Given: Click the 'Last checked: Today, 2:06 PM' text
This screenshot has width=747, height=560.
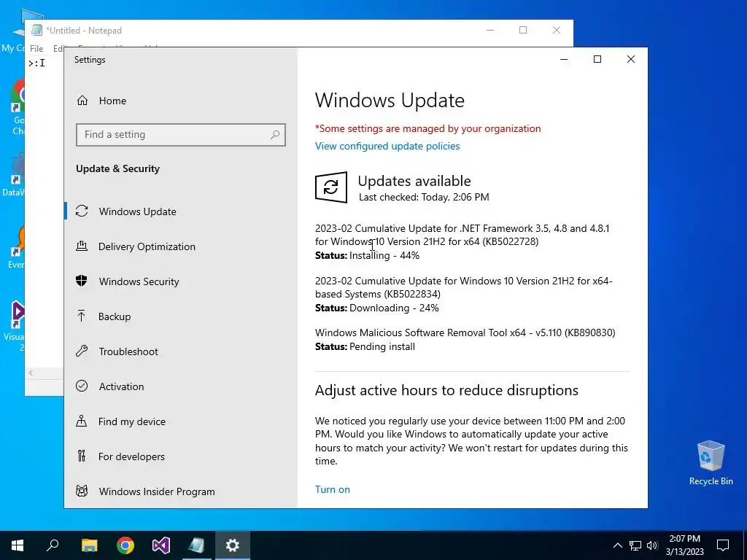Looking at the screenshot, I should click(x=424, y=197).
